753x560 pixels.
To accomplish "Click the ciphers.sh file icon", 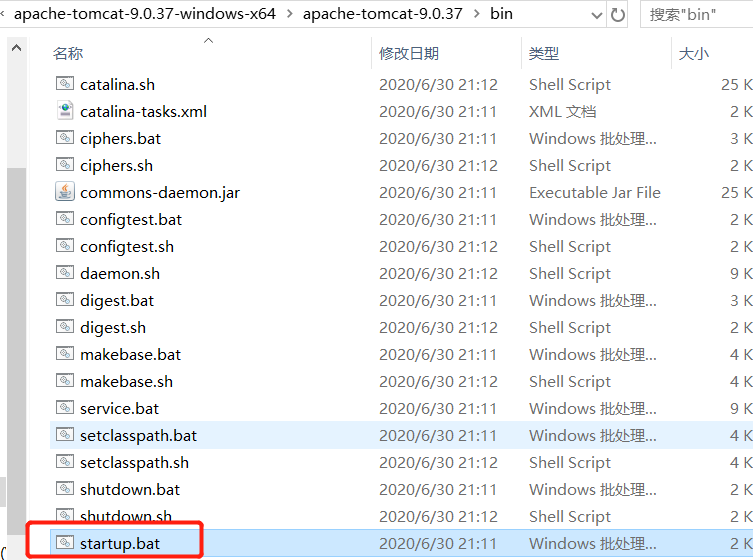I will [65, 165].
